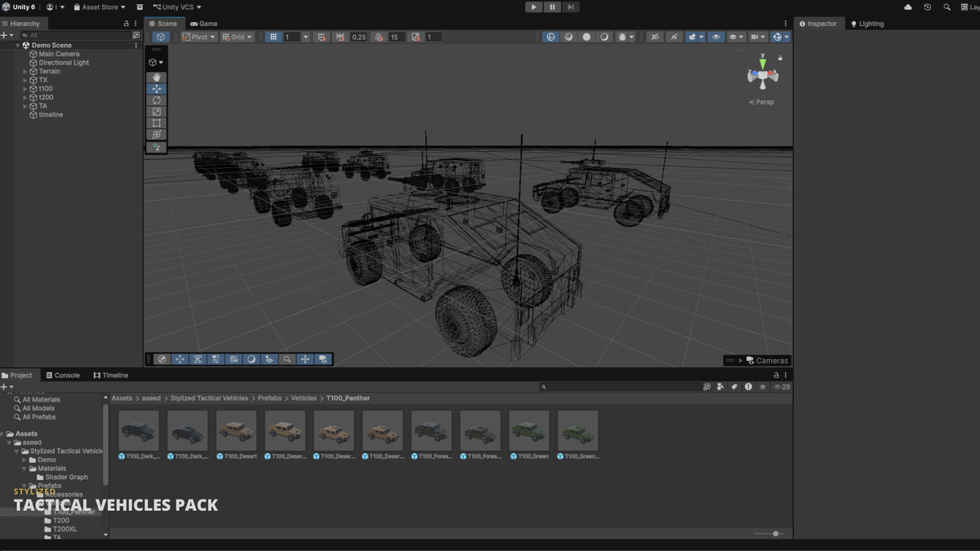980x551 pixels.
Task: Select the Hand view tool
Action: point(156,78)
